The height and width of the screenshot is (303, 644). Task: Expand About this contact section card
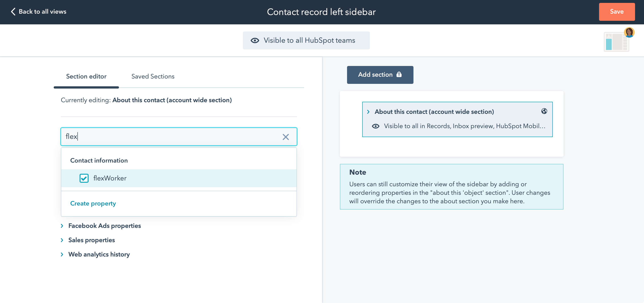pyautogui.click(x=368, y=112)
